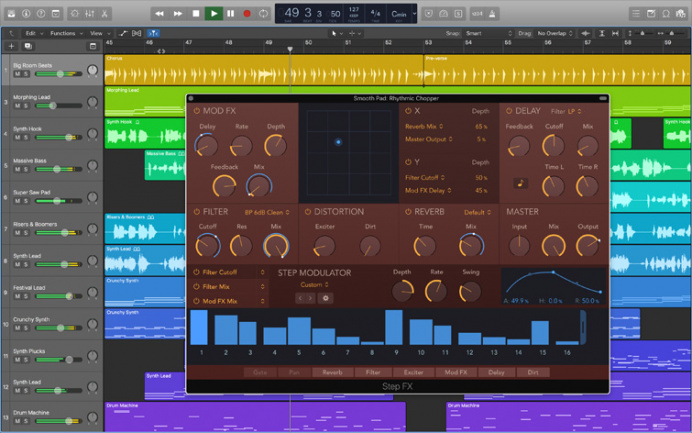Open the Functions menu

66,33
